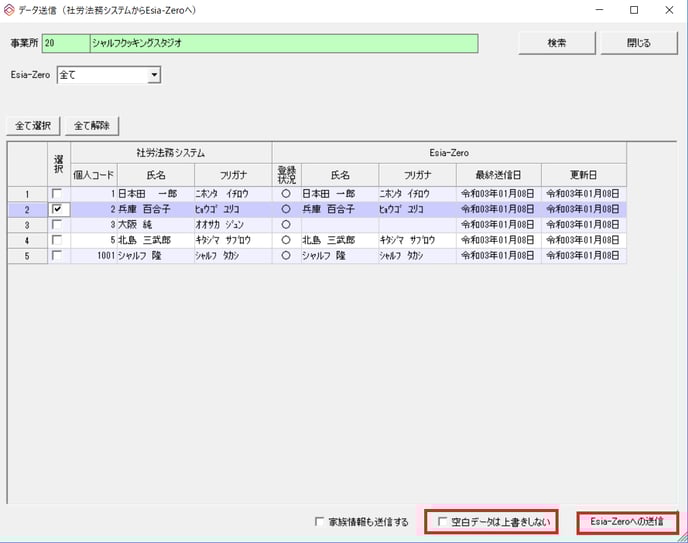The height and width of the screenshot is (543, 688).
Task: Click the 登録状況 column header
Action: (x=287, y=175)
